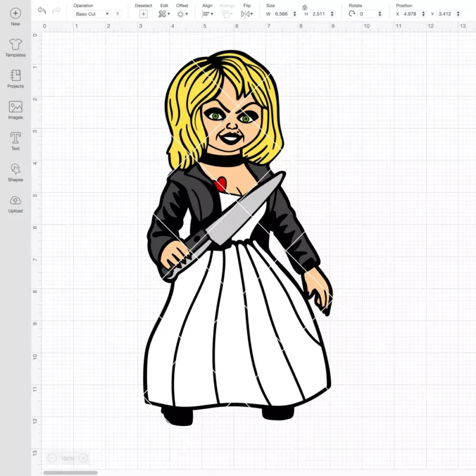The width and height of the screenshot is (476, 476).
Task: Toggle the size aspect ratio lock
Action: pyautogui.click(x=305, y=7)
